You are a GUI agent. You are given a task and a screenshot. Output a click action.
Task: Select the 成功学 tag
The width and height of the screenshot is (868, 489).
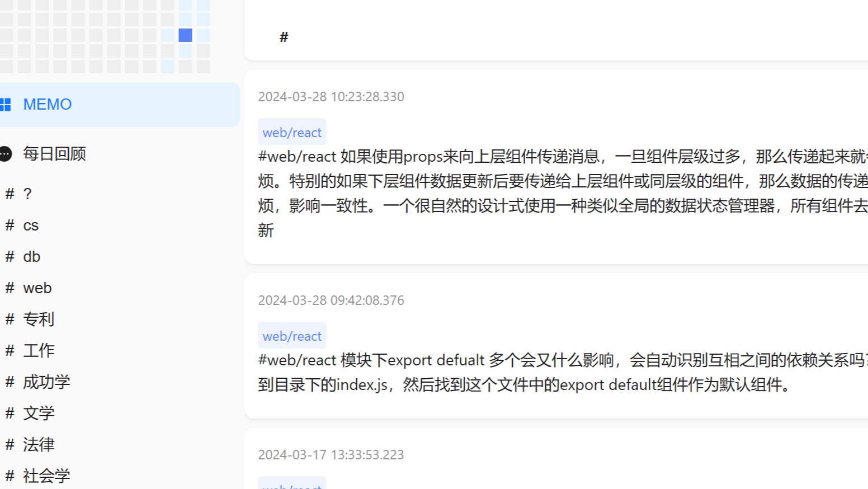(46, 382)
